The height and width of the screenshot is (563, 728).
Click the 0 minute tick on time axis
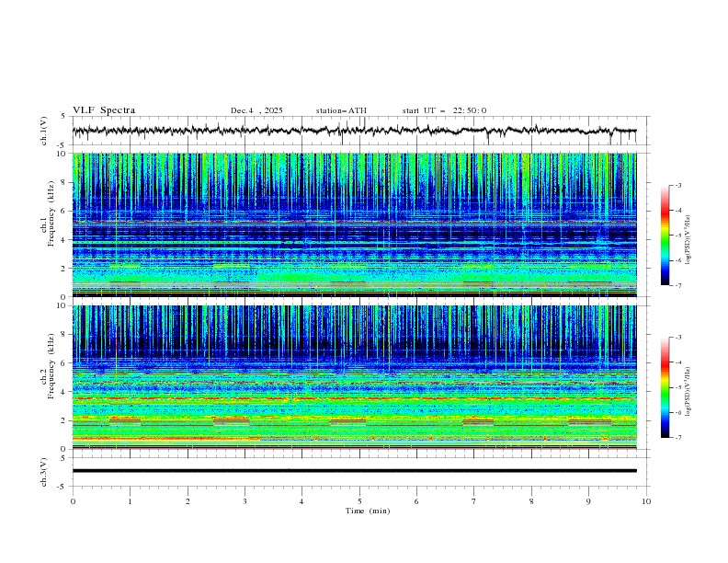[73, 501]
